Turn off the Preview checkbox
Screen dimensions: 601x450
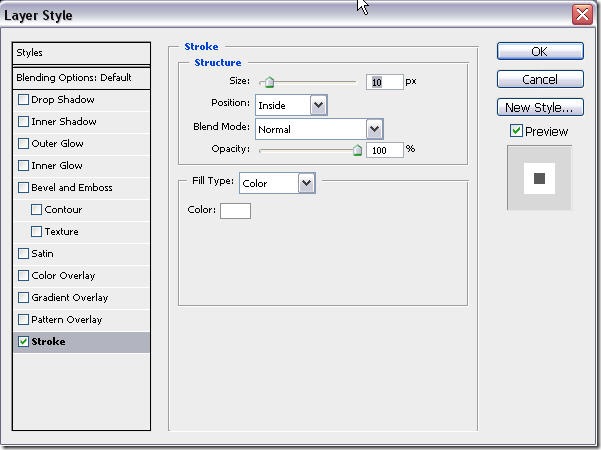click(516, 131)
